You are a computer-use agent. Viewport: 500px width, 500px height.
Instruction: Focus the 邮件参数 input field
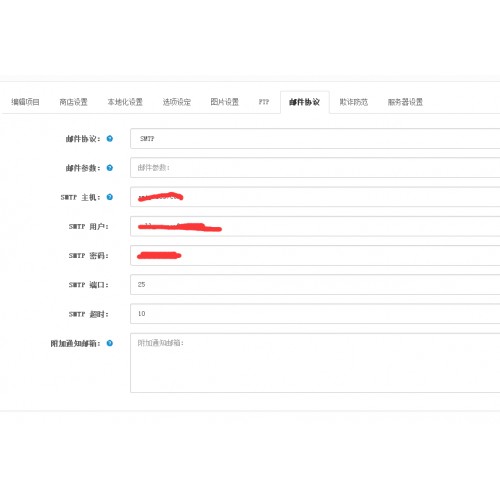pyautogui.click(x=315, y=167)
